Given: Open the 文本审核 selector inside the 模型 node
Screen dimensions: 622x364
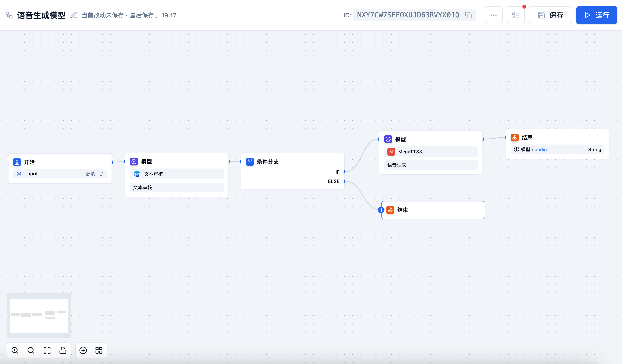Looking at the screenshot, I should point(177,174).
